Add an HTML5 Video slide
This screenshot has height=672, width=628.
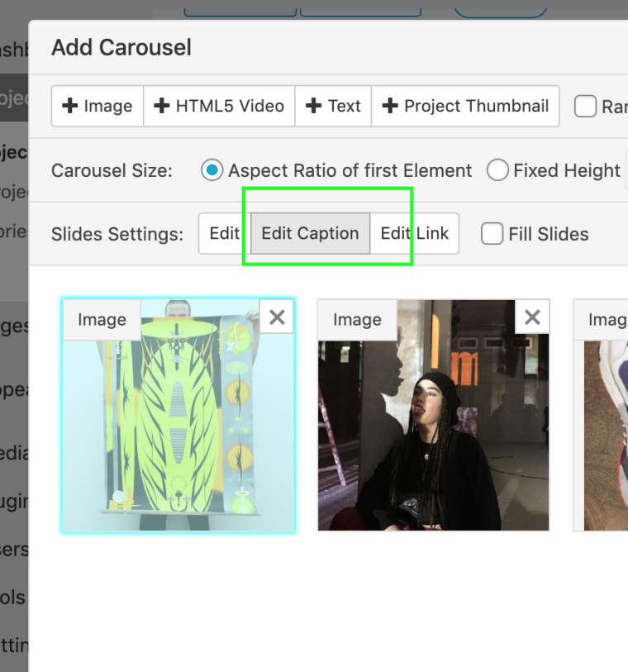tap(219, 106)
